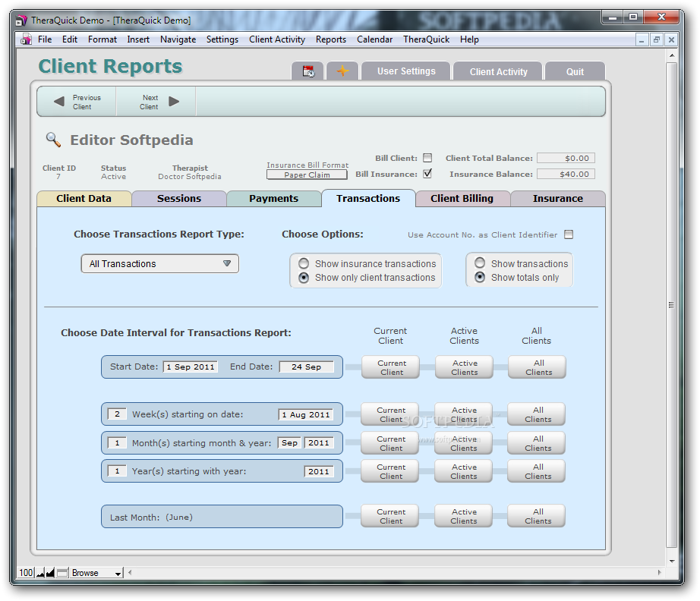This screenshot has width=700, height=601.
Task: Run Week(s) report for Current Client
Action: click(390, 414)
